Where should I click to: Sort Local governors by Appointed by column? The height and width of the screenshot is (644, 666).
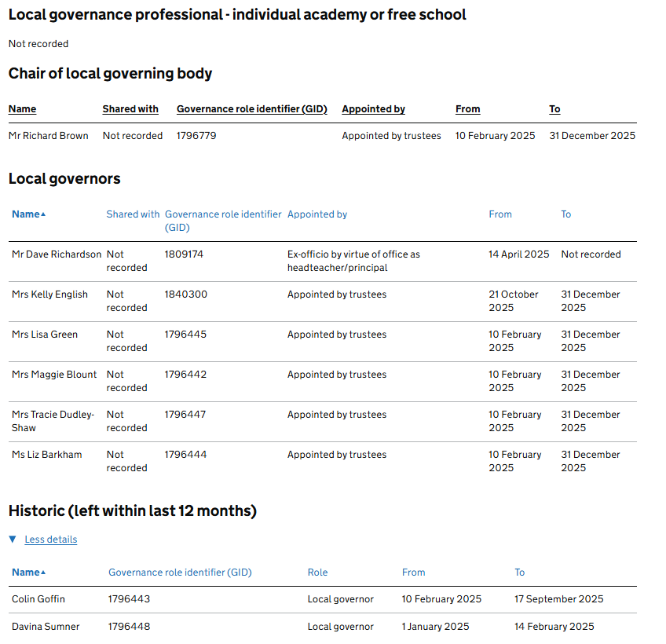[x=317, y=214]
